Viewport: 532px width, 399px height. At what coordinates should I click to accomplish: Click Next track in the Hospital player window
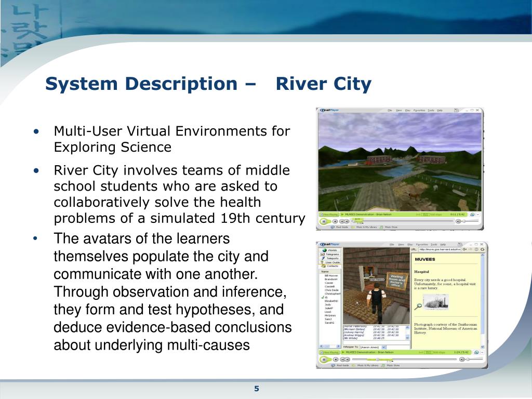pos(348,360)
